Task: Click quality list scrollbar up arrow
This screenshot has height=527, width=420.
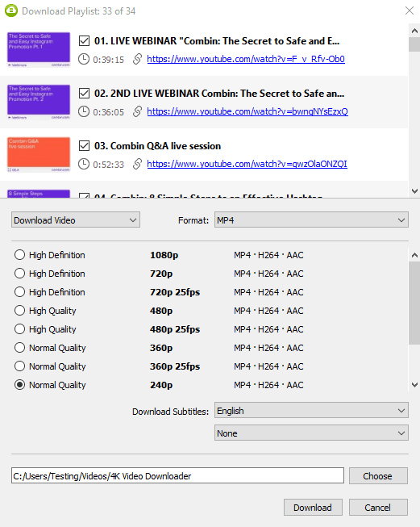Action: coord(414,256)
